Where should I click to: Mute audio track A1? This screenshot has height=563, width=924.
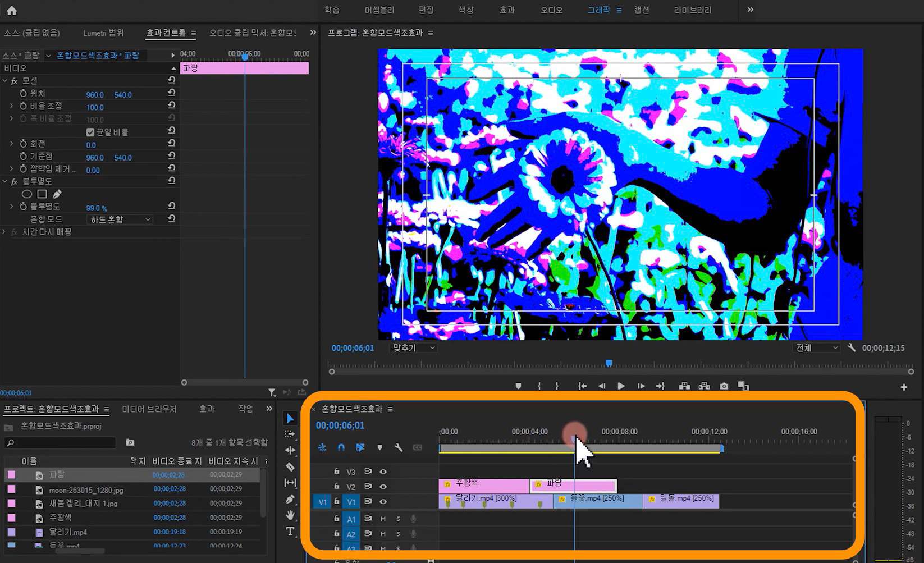coord(383,519)
